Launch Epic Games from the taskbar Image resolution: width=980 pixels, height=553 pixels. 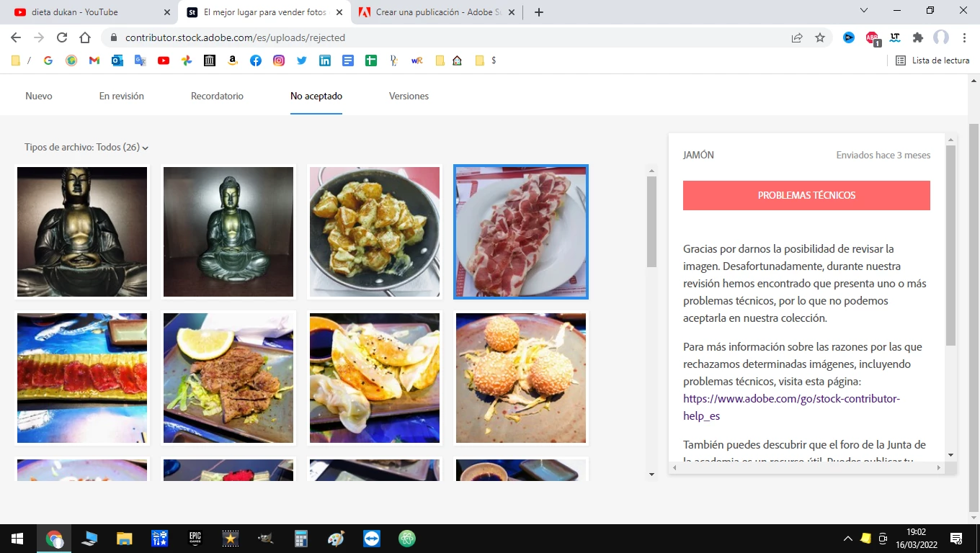tap(195, 538)
